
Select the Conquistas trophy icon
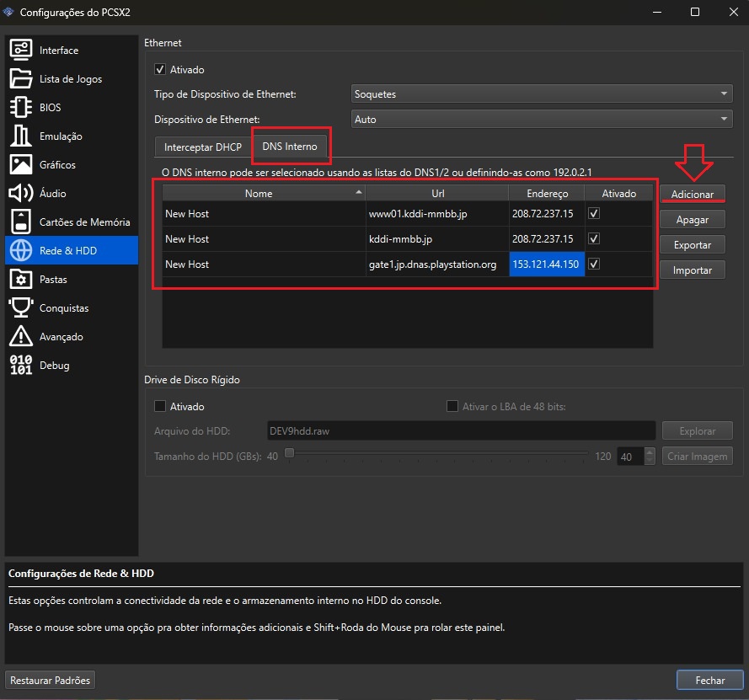tap(21, 308)
